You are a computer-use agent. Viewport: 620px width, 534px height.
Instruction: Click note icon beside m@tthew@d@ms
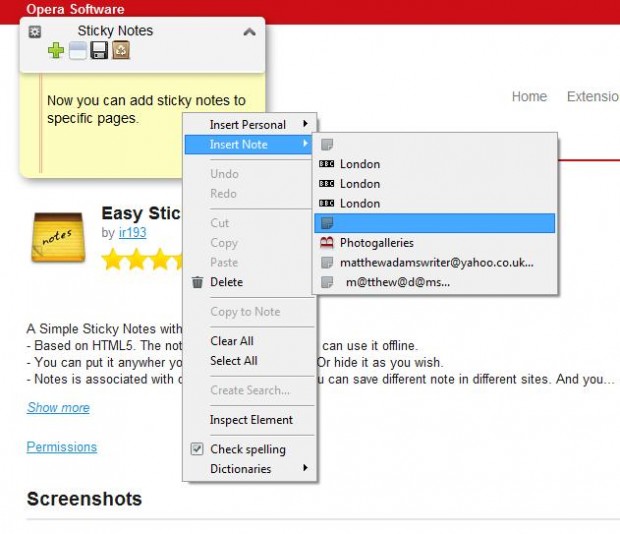[327, 282]
